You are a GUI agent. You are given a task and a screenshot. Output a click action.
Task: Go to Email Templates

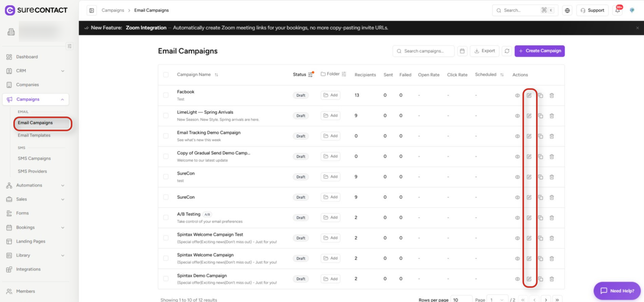pyautogui.click(x=34, y=135)
